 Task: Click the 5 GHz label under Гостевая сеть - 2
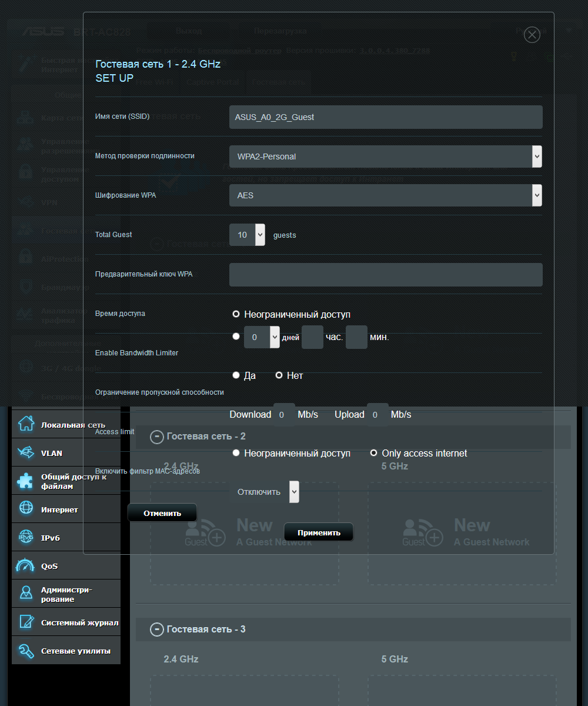tap(395, 466)
